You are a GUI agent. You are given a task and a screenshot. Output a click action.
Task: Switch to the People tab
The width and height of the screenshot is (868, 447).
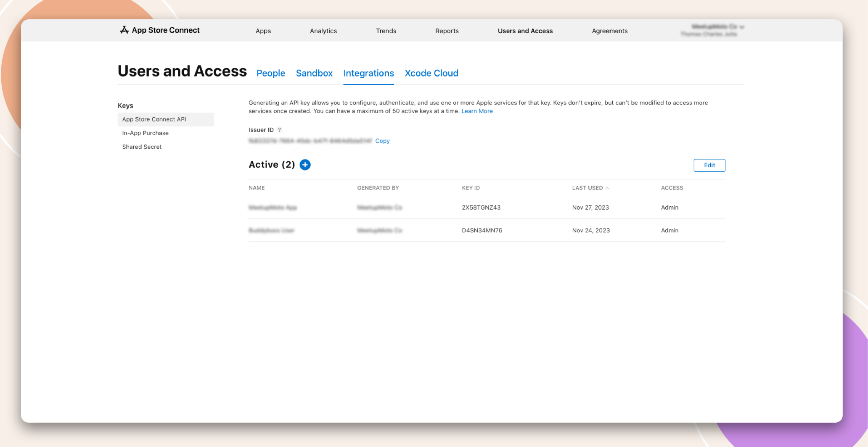270,73
